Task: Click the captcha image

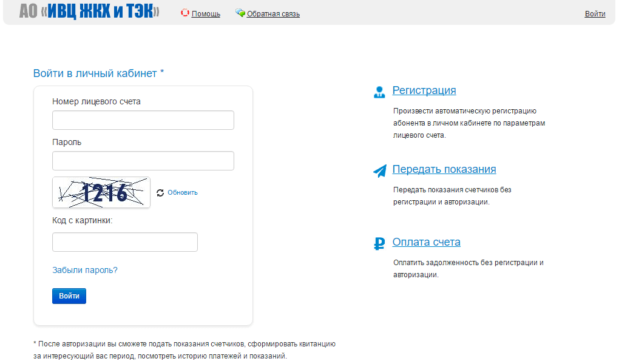Action: tap(101, 192)
